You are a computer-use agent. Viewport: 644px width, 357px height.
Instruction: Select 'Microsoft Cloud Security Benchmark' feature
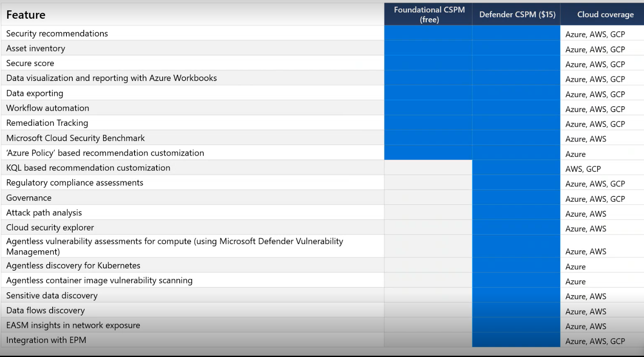[75, 138]
